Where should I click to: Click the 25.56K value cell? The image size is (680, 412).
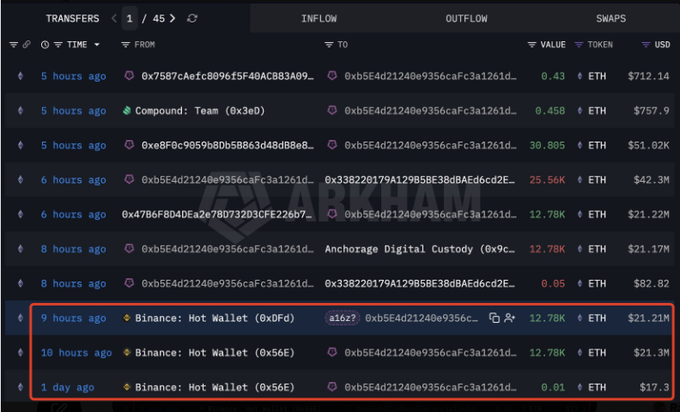(x=547, y=180)
